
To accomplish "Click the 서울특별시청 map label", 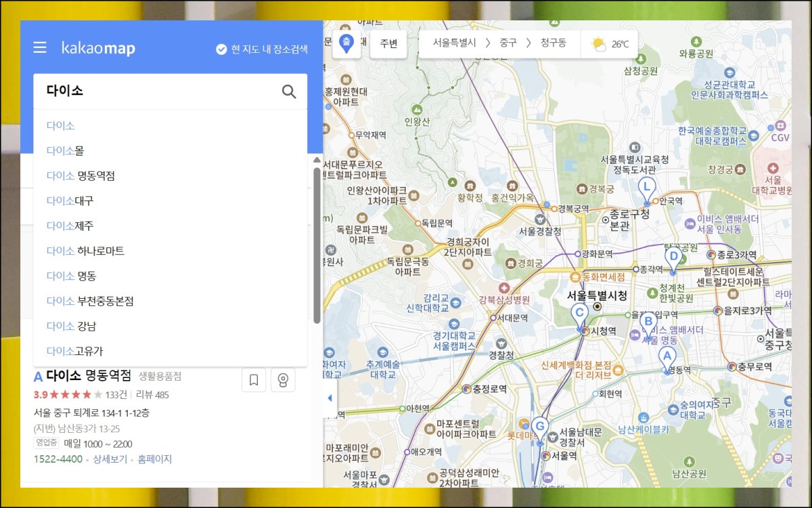I will pyautogui.click(x=597, y=296).
